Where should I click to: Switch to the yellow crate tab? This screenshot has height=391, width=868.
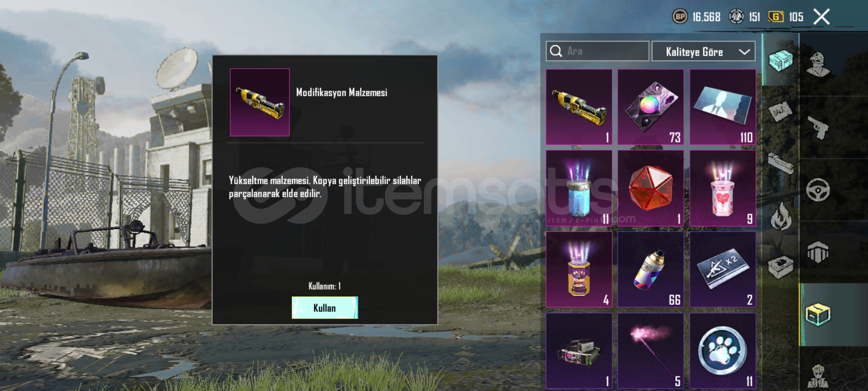point(818,314)
